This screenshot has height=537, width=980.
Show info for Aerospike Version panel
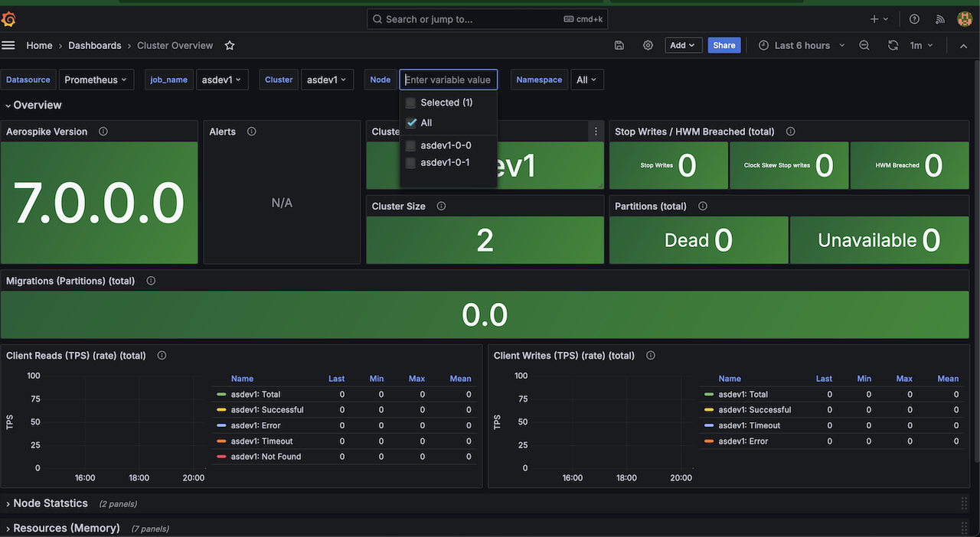[x=103, y=132]
